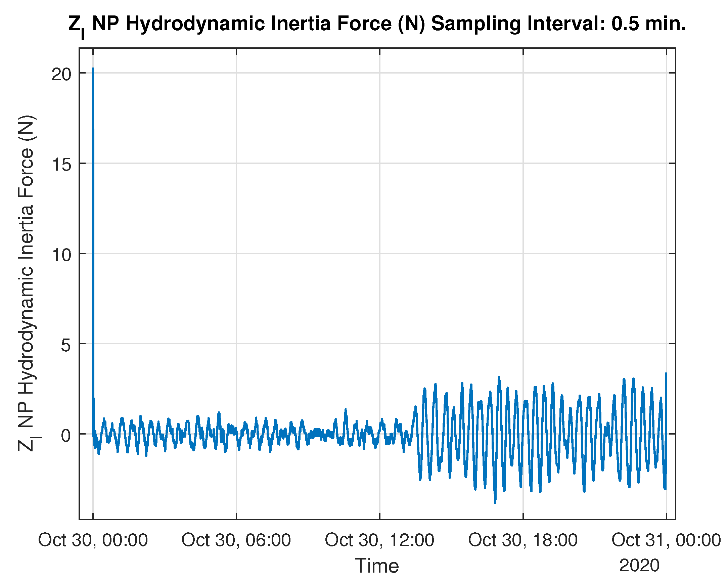Click the highest oscillation peak near 17:00
Screen dimensions: 728x581
[499, 377]
